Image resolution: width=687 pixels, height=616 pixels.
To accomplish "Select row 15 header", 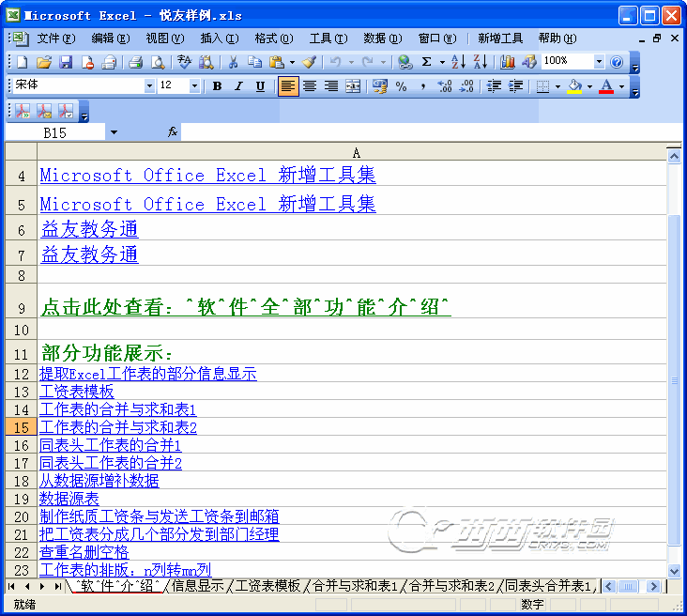I will pos(21,427).
